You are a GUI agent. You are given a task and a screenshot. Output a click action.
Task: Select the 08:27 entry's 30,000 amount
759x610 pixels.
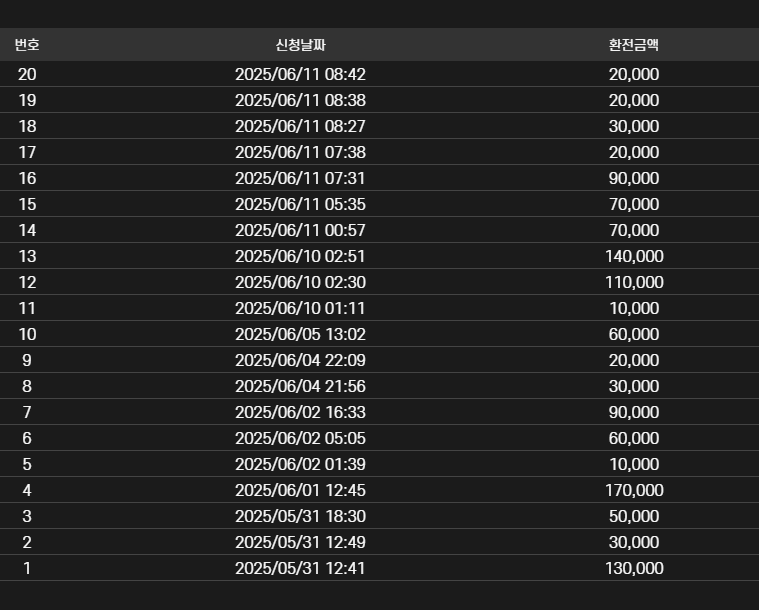(634, 126)
